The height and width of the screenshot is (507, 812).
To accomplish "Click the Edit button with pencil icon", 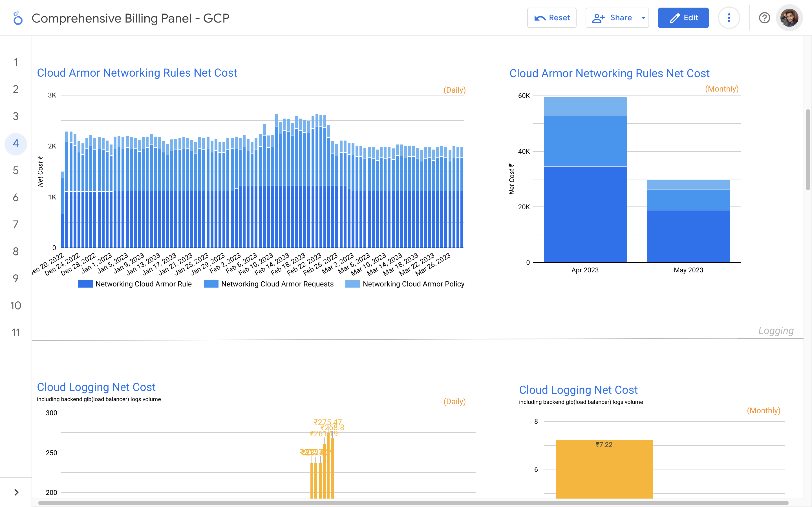I will tap(683, 18).
